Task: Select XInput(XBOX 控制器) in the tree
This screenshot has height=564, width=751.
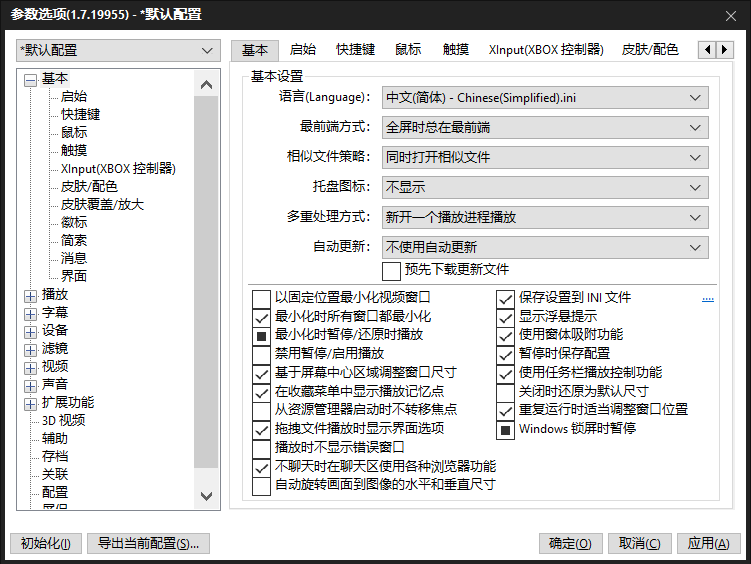Action: 118,169
